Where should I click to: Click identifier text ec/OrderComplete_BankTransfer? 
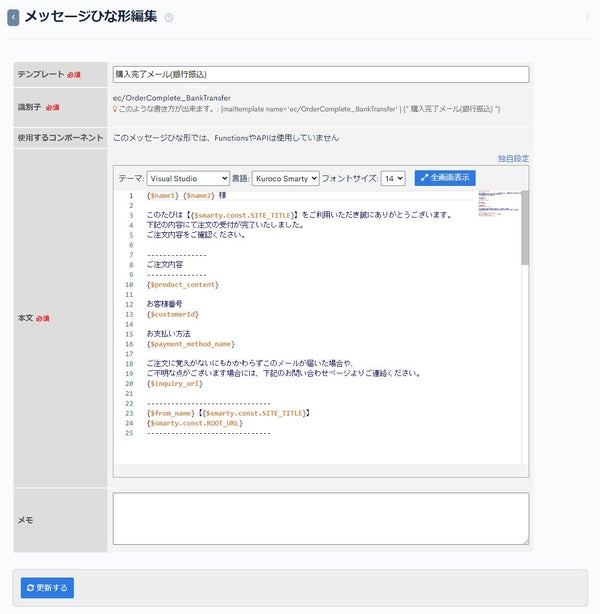[172, 98]
